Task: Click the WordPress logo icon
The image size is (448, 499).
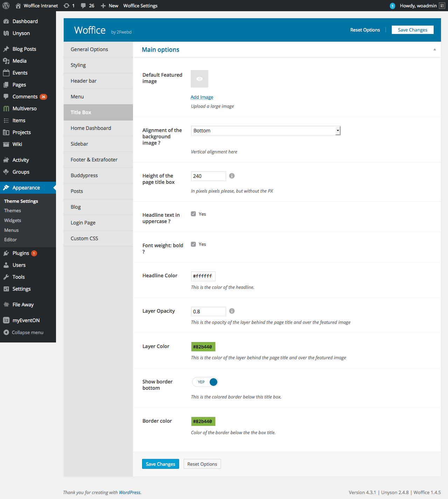Action: pyautogui.click(x=6, y=6)
